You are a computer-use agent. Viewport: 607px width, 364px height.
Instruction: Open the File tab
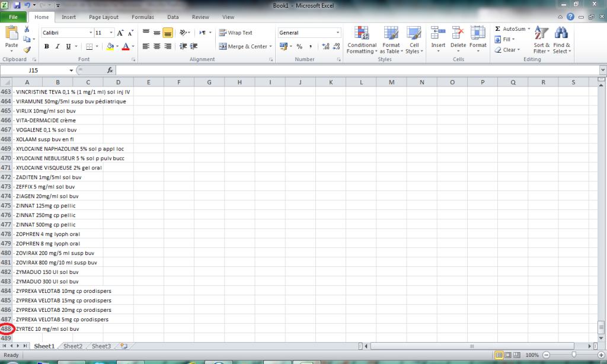coord(13,17)
